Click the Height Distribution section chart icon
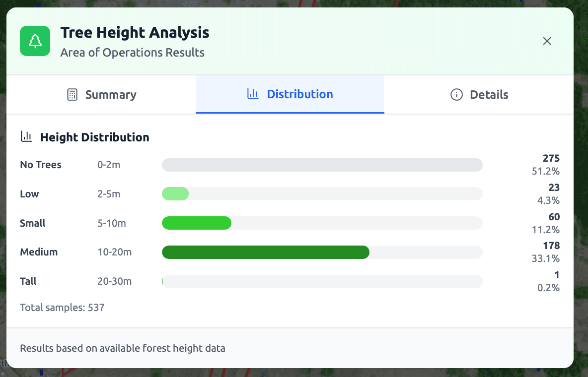This screenshot has width=588, height=377. tap(26, 136)
